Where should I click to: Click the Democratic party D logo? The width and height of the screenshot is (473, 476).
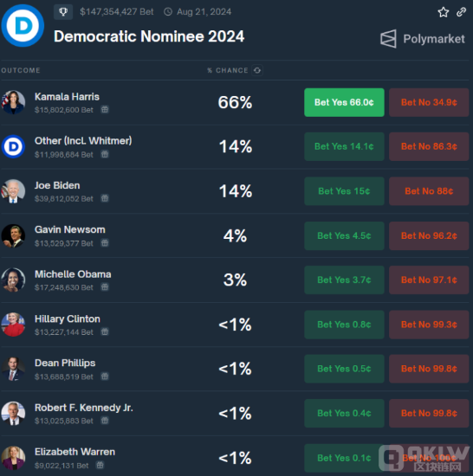23,25
